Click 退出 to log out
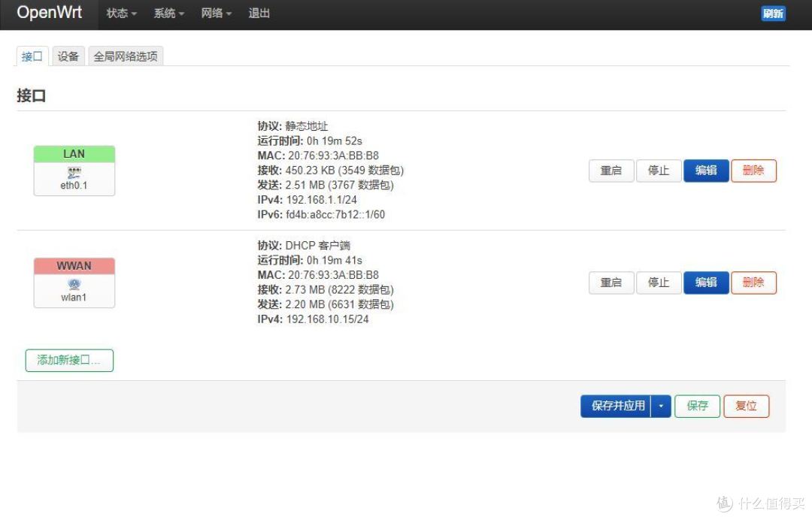 tap(259, 13)
